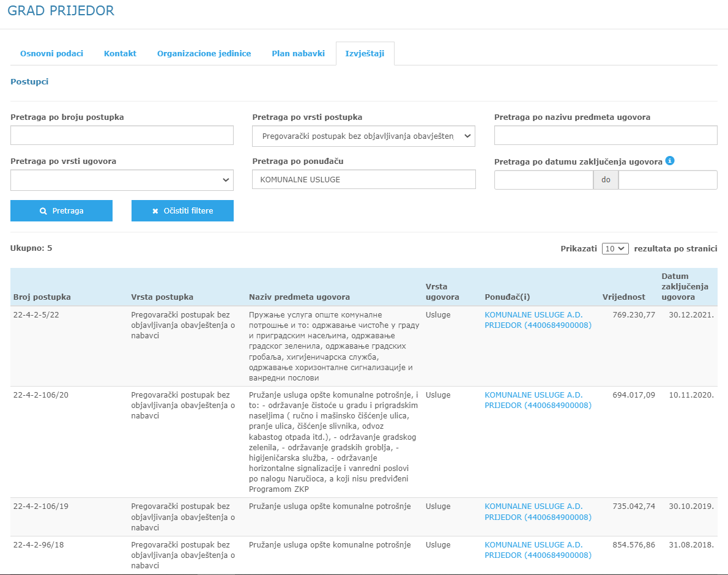Open the supplier link for procedure 22-4-2-106/20
Viewport: 728px width, 575px height.
[x=538, y=400]
